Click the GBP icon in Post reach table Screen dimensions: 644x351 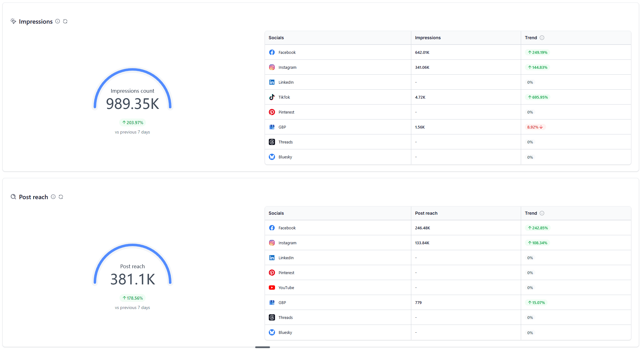272,302
